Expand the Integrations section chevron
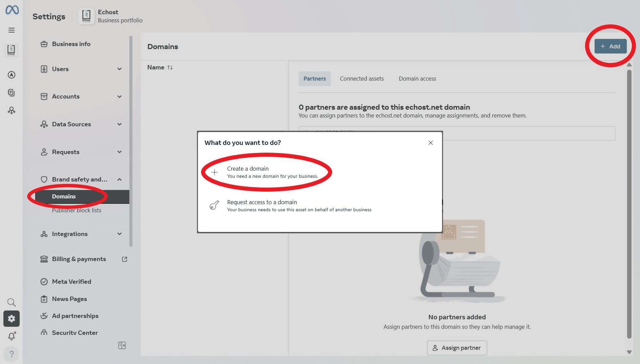The width and height of the screenshot is (640, 364). pyautogui.click(x=119, y=234)
